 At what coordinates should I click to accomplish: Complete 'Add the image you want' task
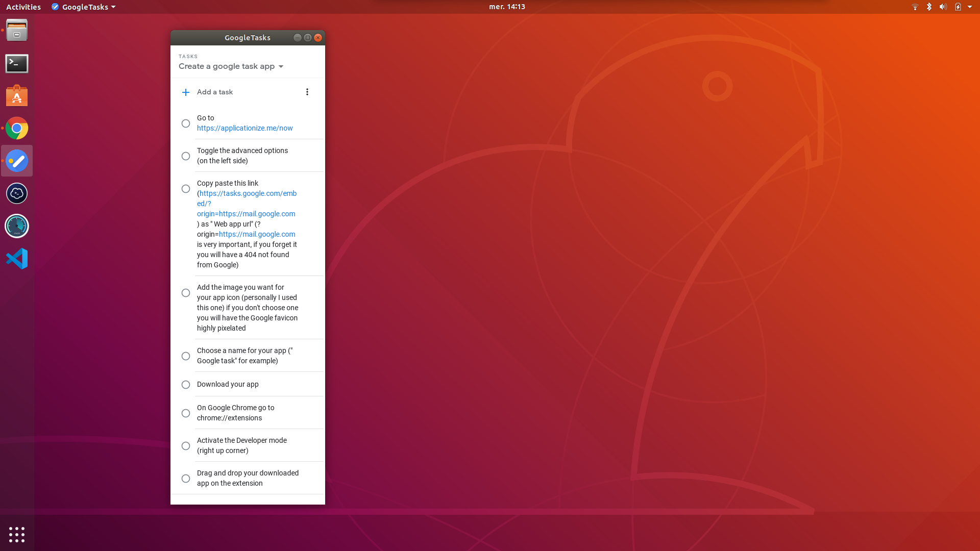pyautogui.click(x=186, y=293)
